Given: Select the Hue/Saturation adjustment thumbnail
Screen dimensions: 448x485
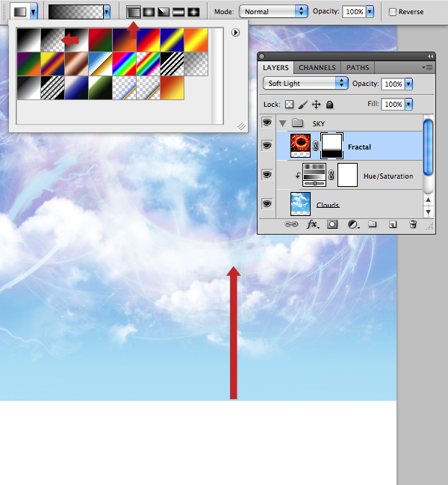Looking at the screenshot, I should tap(314, 175).
